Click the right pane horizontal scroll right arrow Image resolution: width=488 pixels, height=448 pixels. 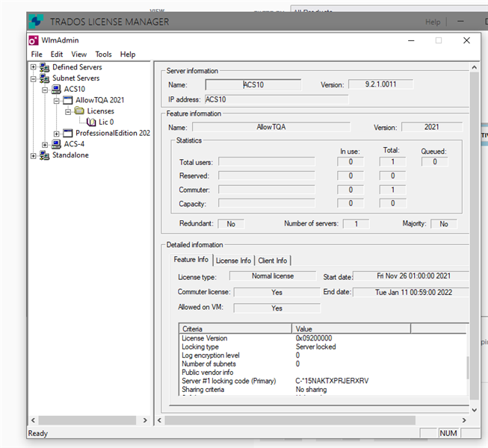464,420
